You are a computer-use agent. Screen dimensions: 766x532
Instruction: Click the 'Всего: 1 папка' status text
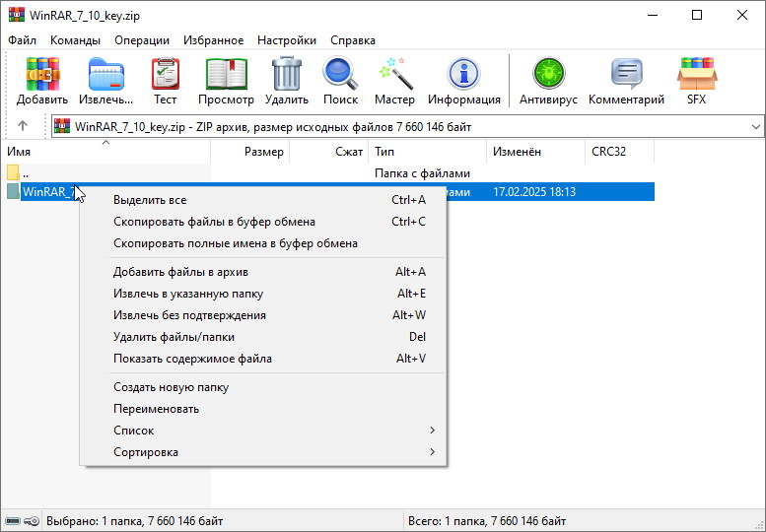point(487,521)
